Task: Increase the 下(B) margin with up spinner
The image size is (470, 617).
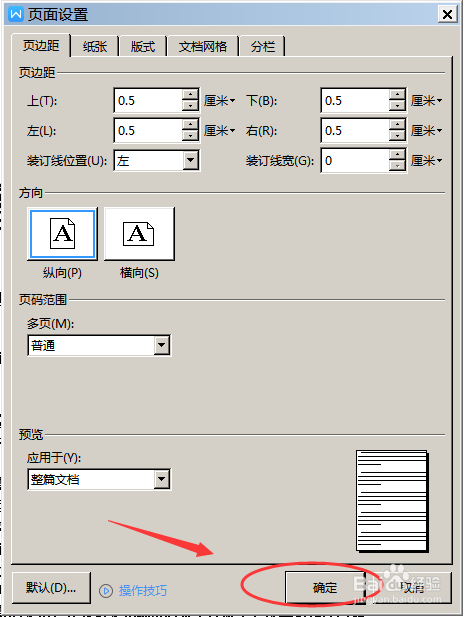Action: tap(398, 95)
